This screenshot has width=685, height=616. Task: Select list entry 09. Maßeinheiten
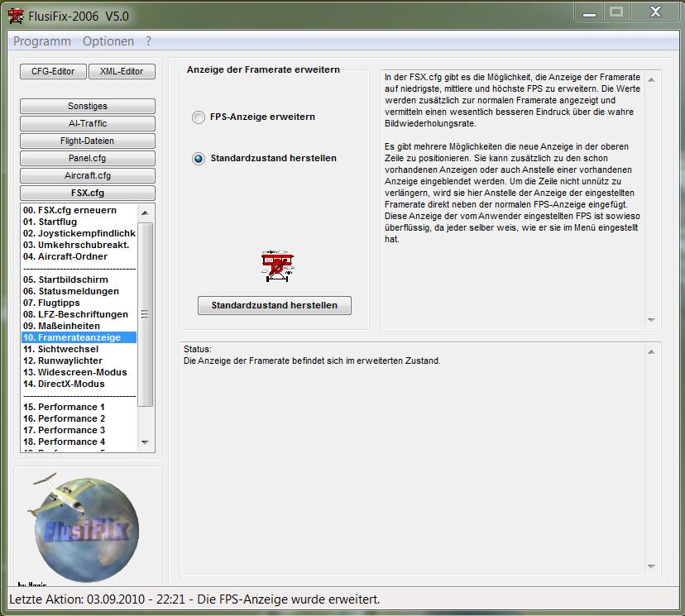(79, 326)
